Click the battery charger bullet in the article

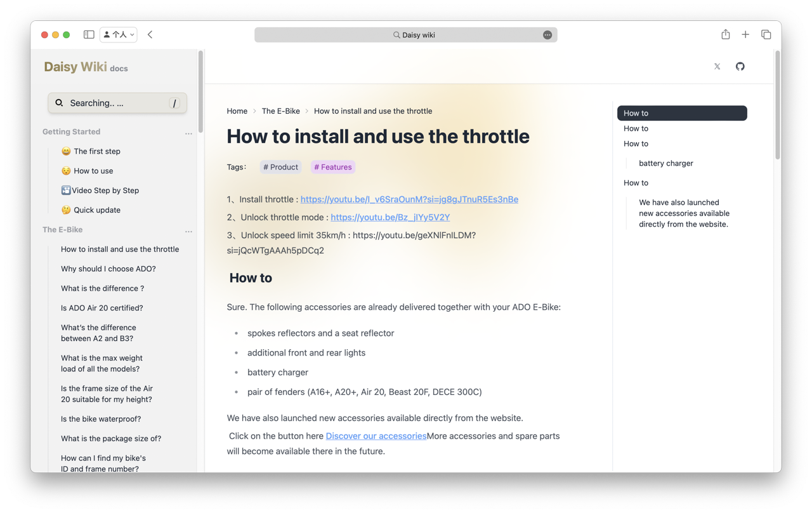tap(278, 373)
